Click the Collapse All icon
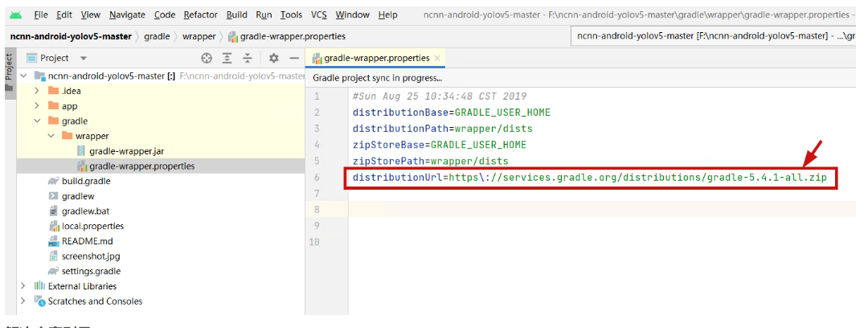The height and width of the screenshot is (328, 868). click(248, 58)
